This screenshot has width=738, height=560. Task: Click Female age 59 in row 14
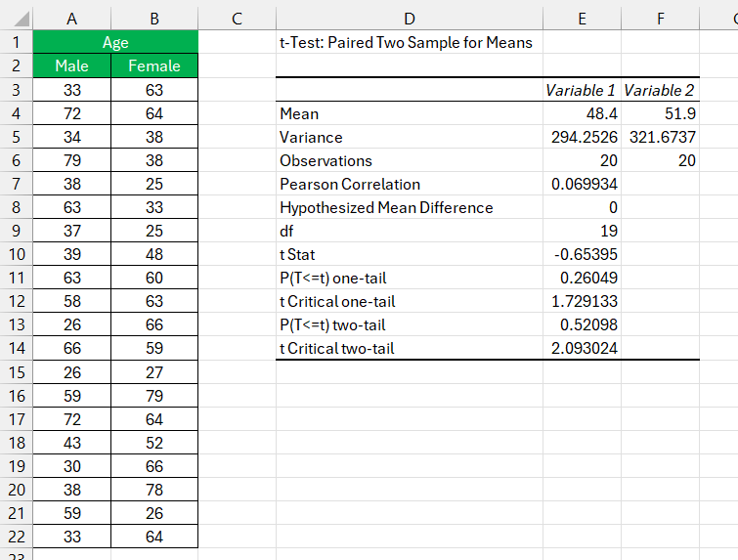(x=154, y=348)
